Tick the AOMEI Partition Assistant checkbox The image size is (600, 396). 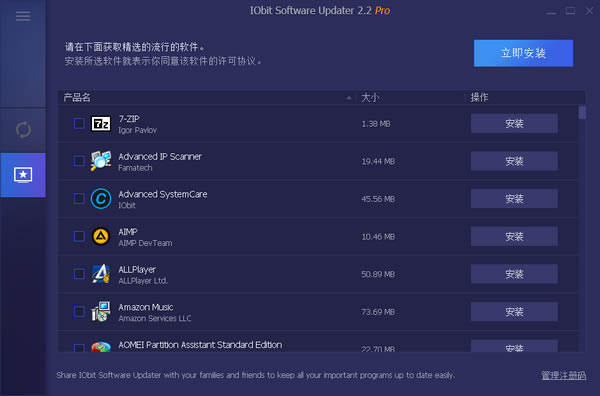click(x=79, y=348)
